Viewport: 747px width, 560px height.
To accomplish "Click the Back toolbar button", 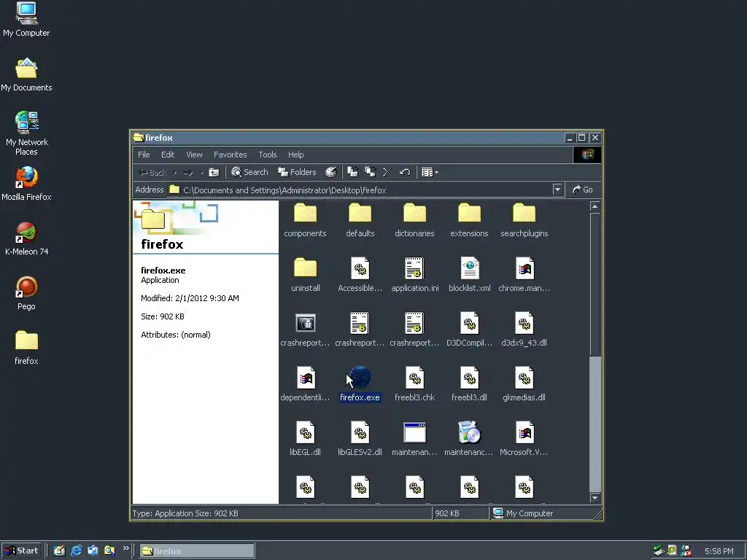I will [x=152, y=172].
